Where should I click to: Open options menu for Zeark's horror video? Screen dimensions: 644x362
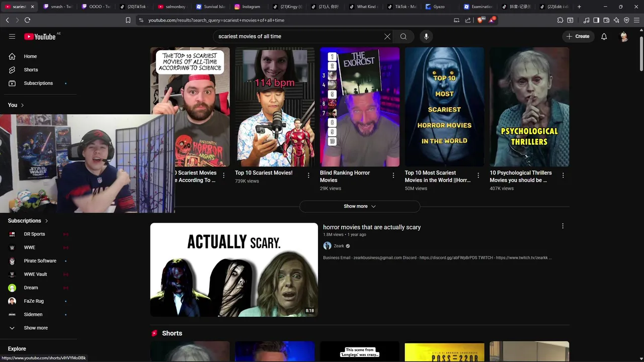[562, 226]
